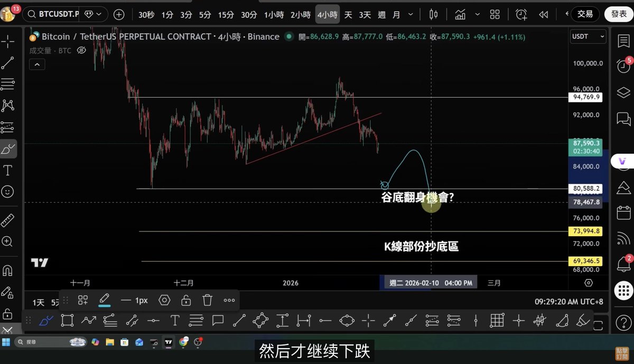Open the chat bubbles icon on right
The width and height of the screenshot is (634, 364).
pyautogui.click(x=623, y=119)
